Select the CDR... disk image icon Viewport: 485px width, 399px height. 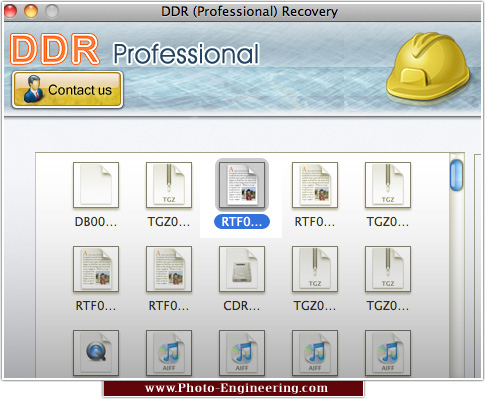(x=242, y=269)
